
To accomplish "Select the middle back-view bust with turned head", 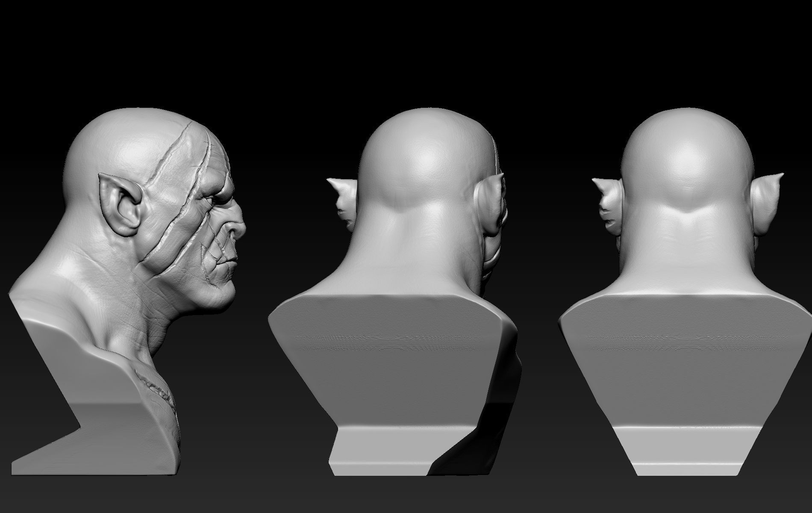I will click(x=395, y=291).
